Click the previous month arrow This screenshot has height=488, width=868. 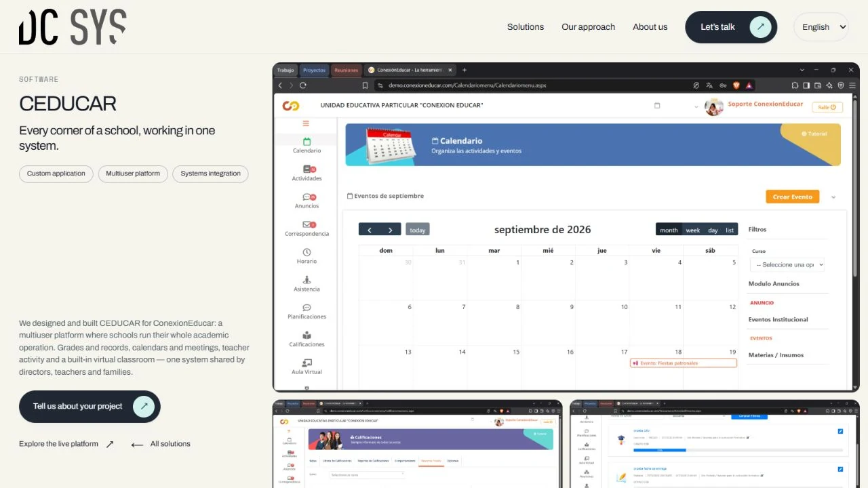click(369, 230)
